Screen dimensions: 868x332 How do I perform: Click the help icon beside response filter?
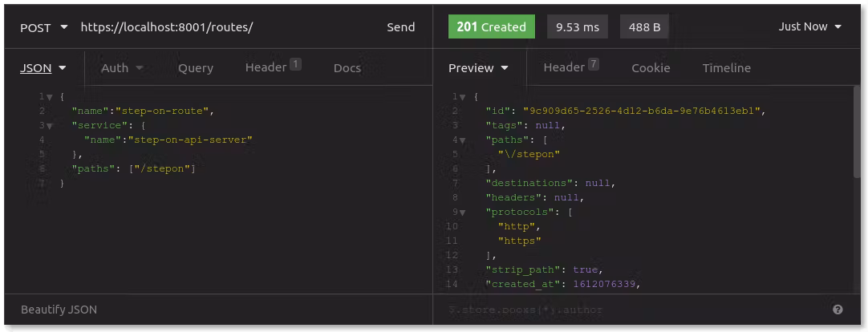point(838,310)
